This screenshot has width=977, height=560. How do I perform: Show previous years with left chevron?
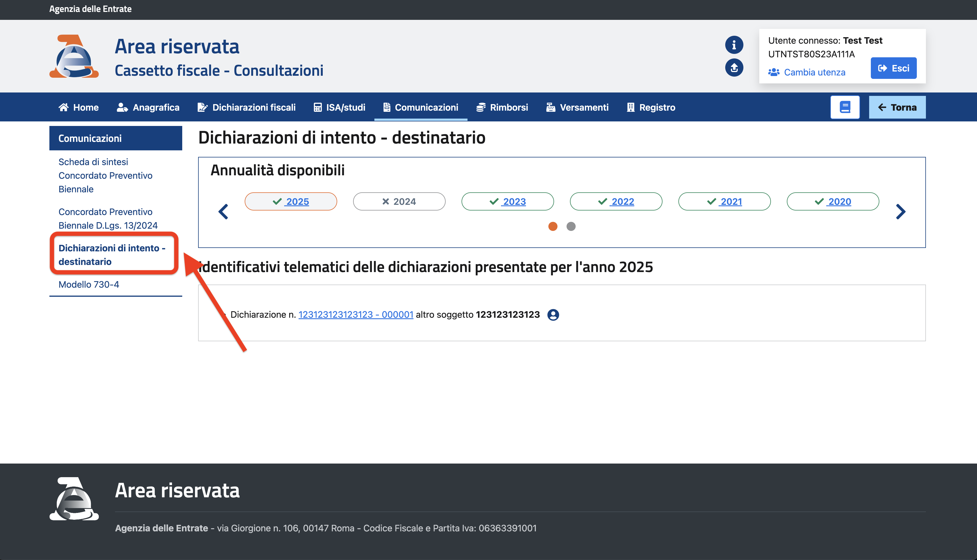click(223, 212)
